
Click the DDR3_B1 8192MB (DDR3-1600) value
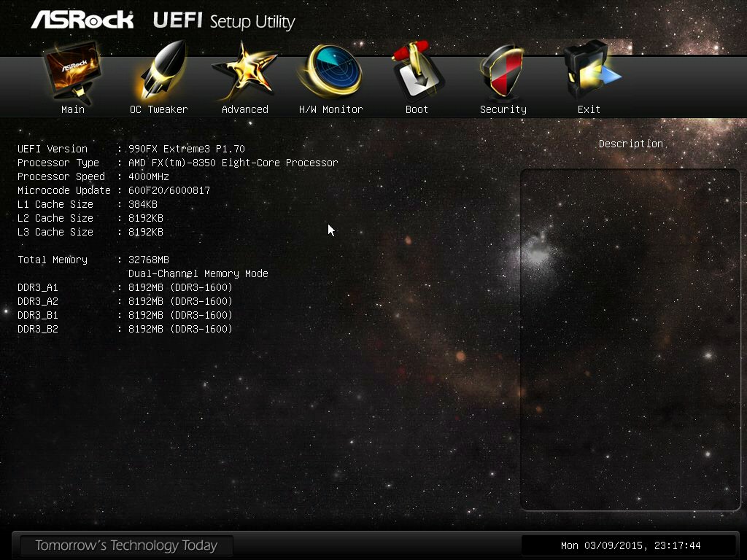pos(181,315)
